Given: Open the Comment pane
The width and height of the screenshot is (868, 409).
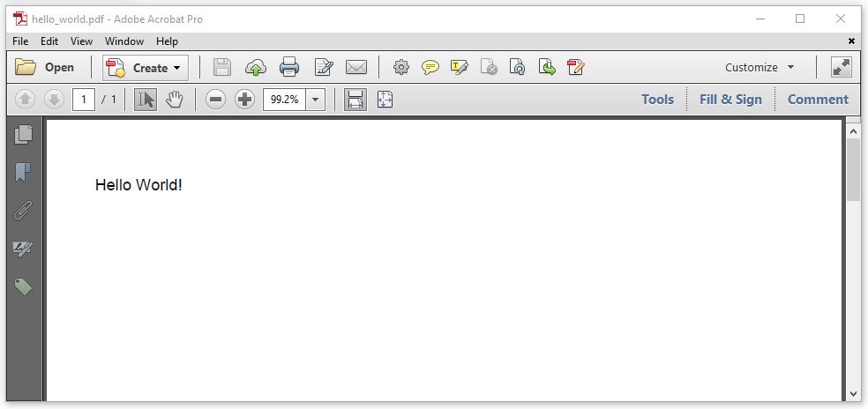Looking at the screenshot, I should pos(818,100).
